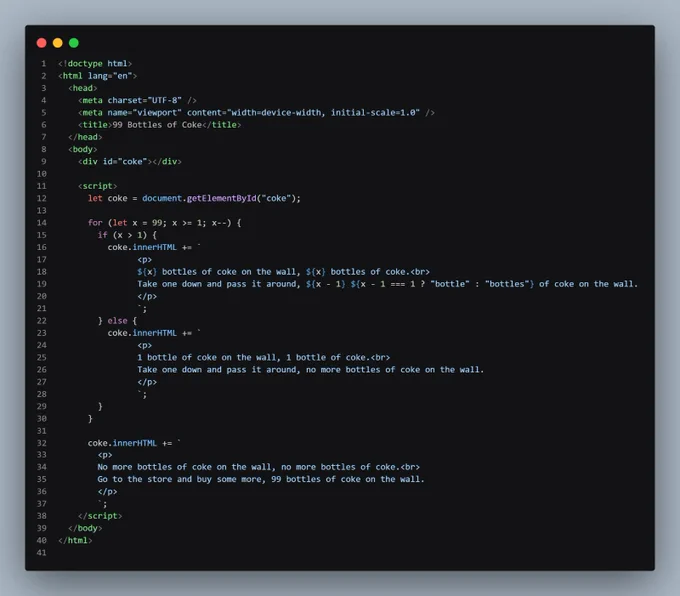Click the closing '</html>' tag
This screenshot has height=596, width=680.
[75, 540]
